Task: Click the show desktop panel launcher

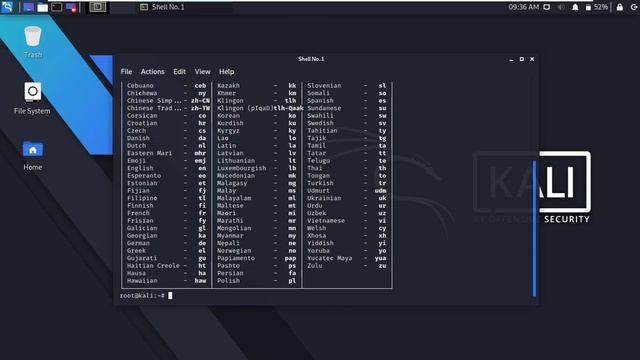Action: [x=28, y=7]
